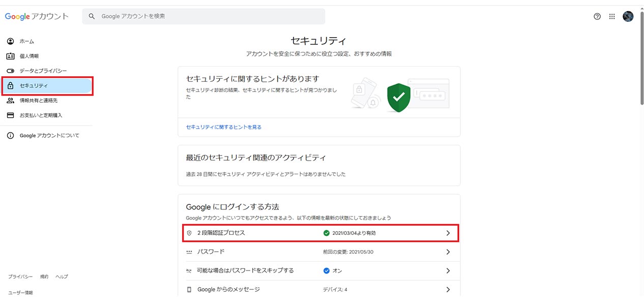Click the passkey icon beside パスワードをスキップする
The width and height of the screenshot is (644, 305).
tap(189, 271)
